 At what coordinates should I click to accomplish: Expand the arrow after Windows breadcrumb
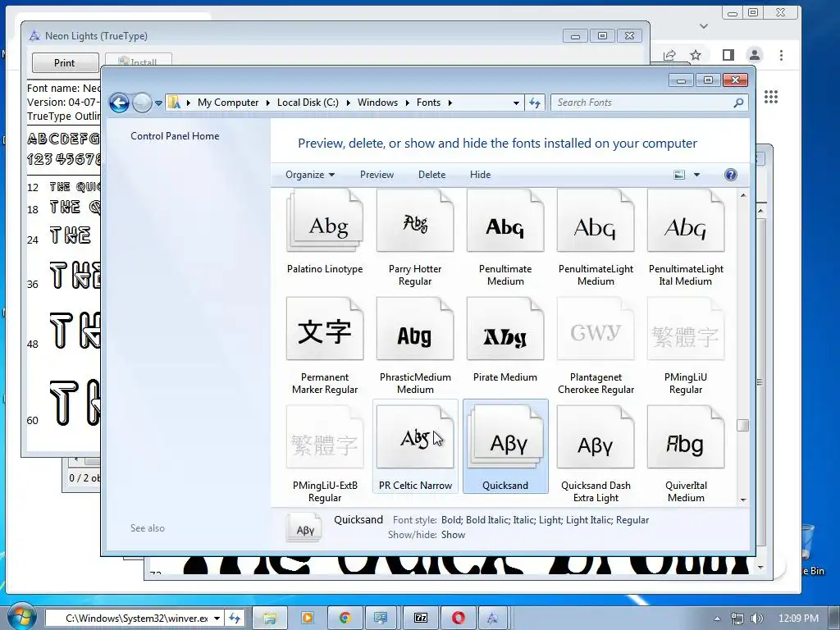point(407,103)
